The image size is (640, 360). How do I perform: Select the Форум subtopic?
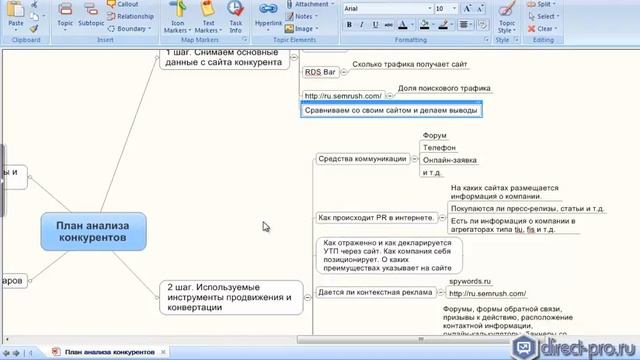[x=434, y=136]
